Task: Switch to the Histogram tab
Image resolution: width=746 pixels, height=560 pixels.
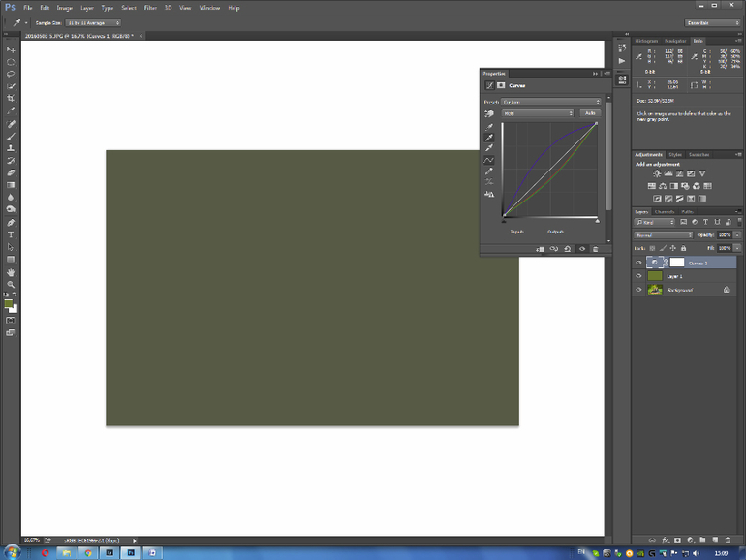Action: [646, 41]
